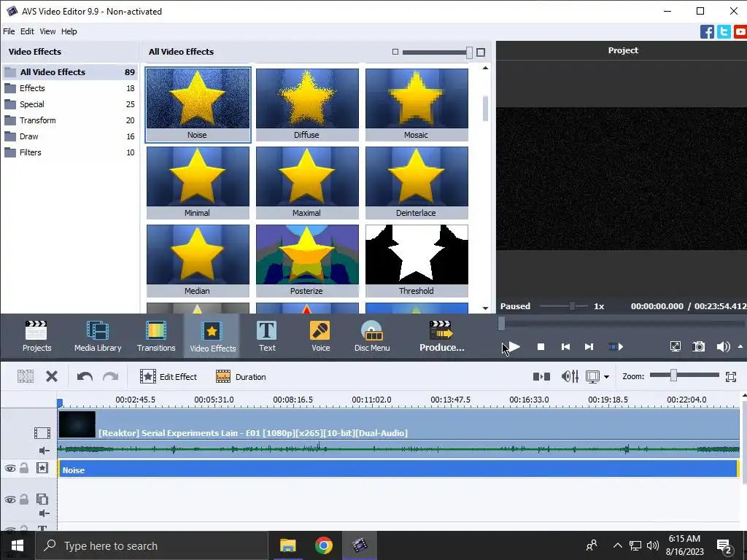747x560 pixels.
Task: Open the Disc Menu section
Action: coord(372,336)
